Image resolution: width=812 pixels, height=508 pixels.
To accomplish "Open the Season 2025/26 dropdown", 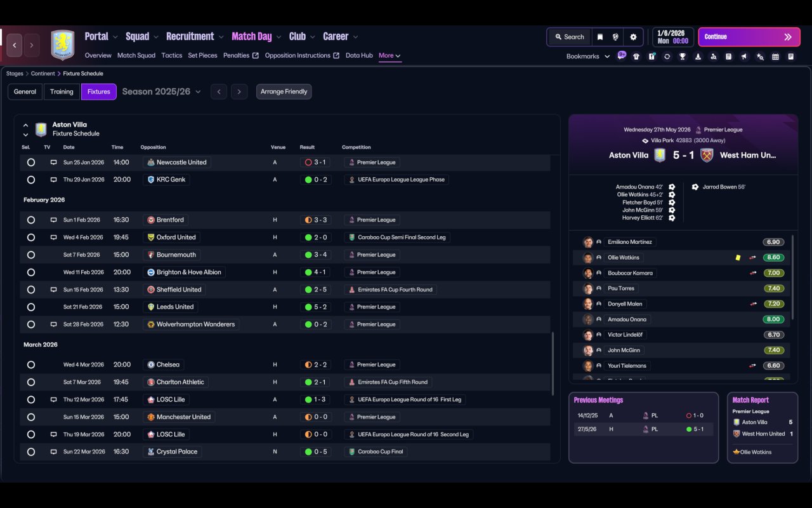I will 161,91.
